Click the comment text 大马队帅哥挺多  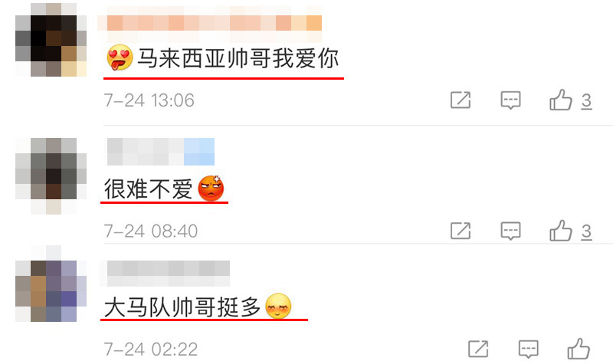coord(182,307)
